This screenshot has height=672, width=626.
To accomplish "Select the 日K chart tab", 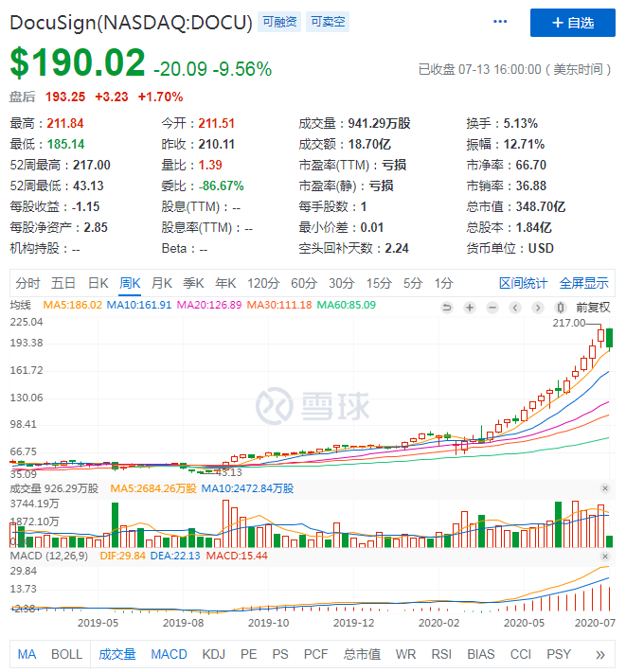I will (98, 283).
